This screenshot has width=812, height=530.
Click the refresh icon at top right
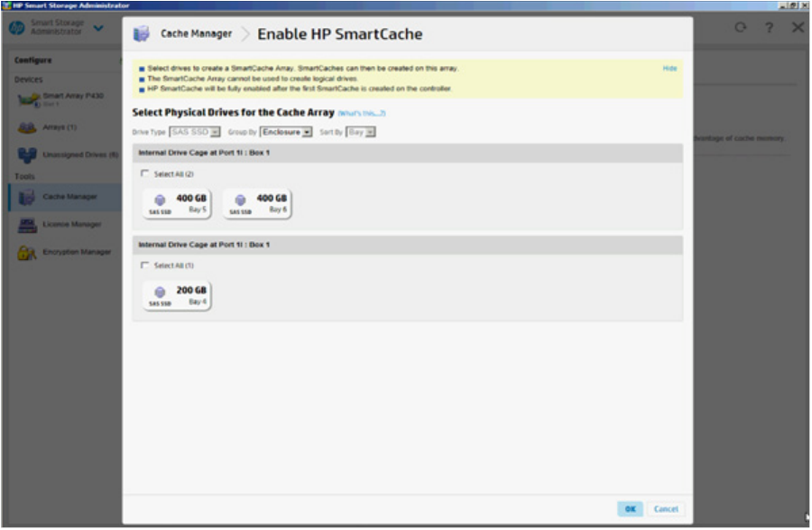coord(741,27)
